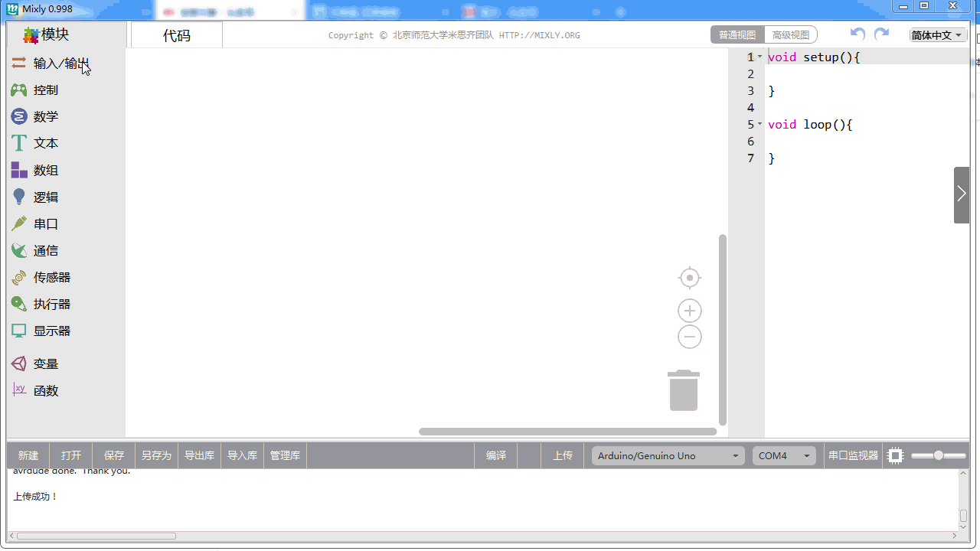This screenshot has width=980, height=551.
Task: Click the trash can icon
Action: coord(684,390)
